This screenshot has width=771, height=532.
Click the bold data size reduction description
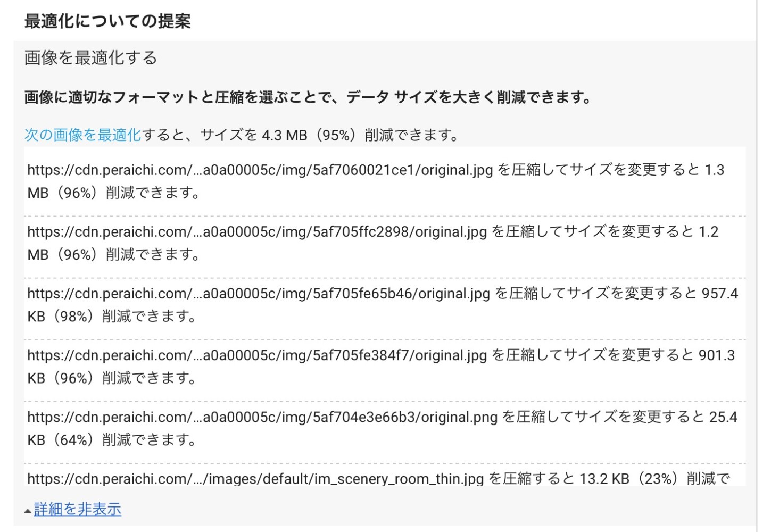click(309, 97)
